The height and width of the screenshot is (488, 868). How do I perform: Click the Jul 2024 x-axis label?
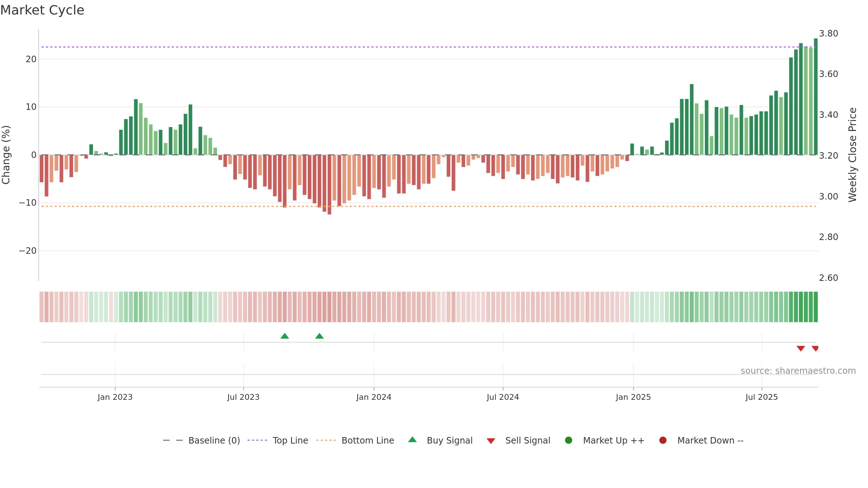[503, 397]
